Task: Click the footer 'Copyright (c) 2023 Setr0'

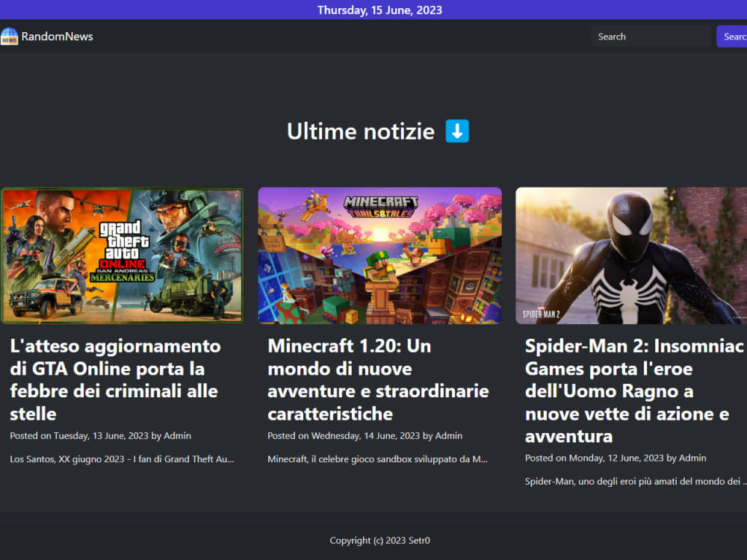Action: coord(379,541)
